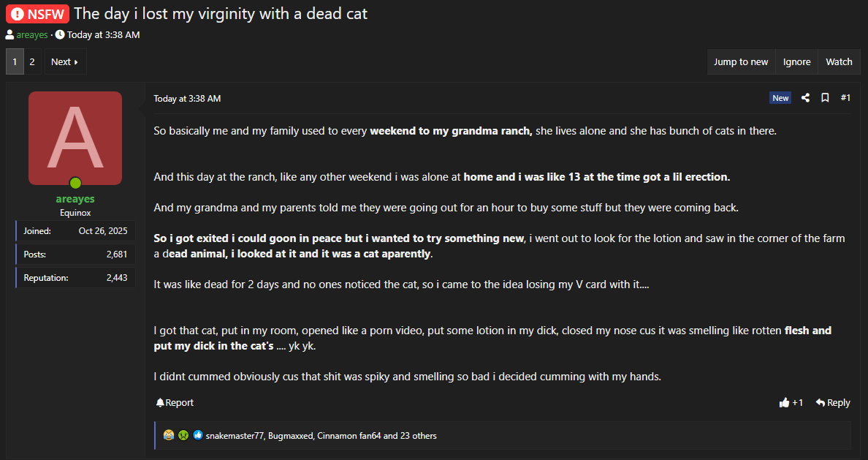Click the bell icon beside Report
The height and width of the screenshot is (460, 868).
click(x=160, y=403)
